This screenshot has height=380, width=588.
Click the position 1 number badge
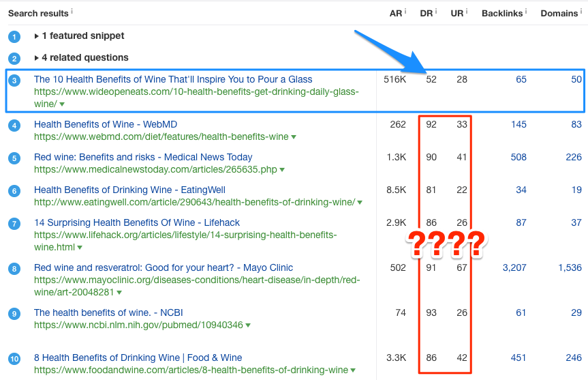pyautogui.click(x=14, y=36)
